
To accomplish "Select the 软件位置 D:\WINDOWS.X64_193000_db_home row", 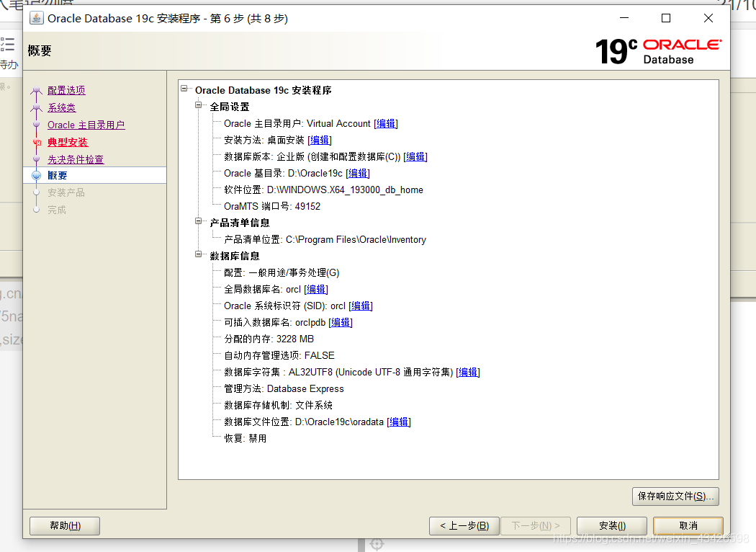I will pyautogui.click(x=323, y=190).
